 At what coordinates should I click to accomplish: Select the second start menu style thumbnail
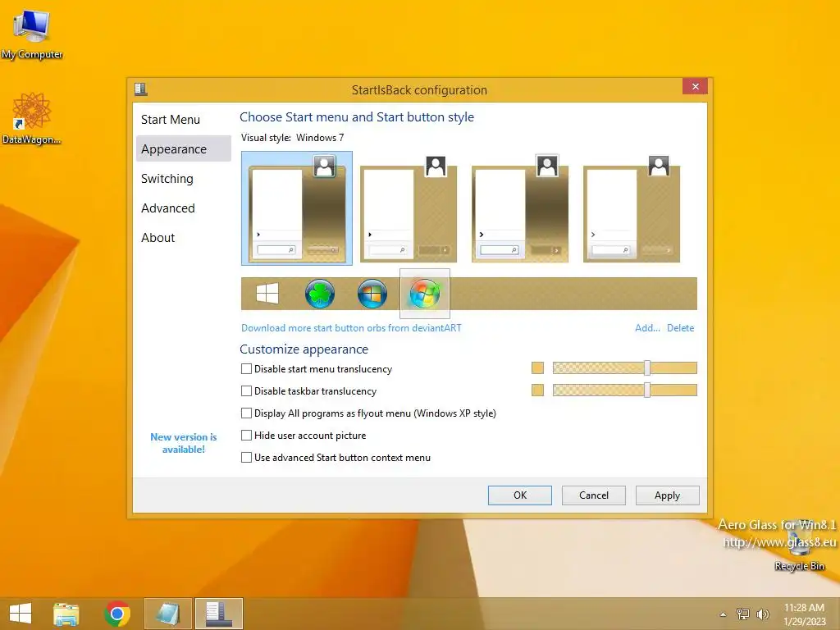(409, 208)
